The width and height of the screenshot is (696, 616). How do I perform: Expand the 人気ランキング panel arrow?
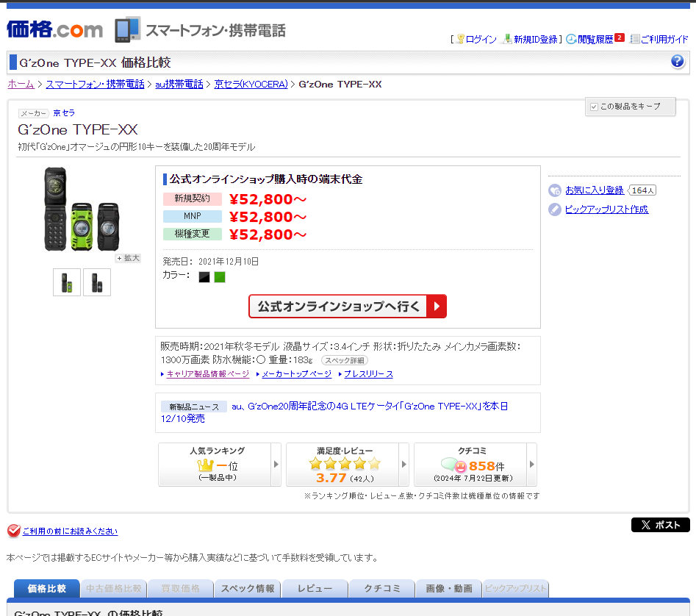(x=276, y=465)
